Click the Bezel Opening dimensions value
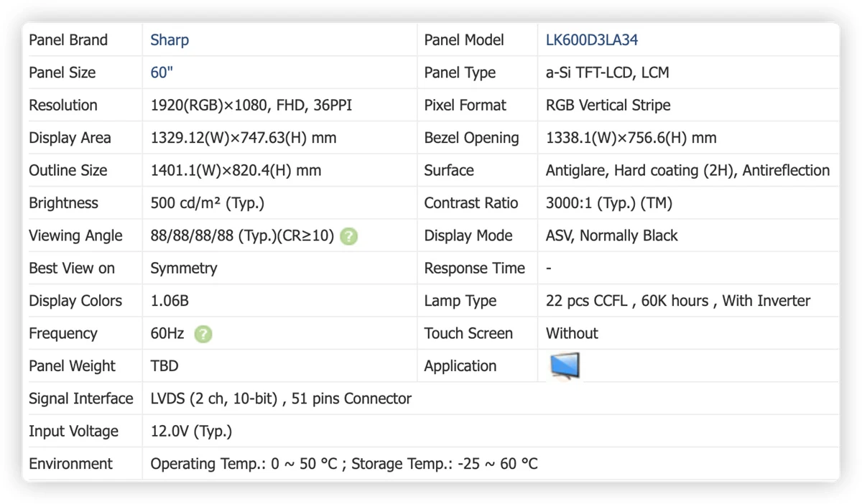 pos(631,138)
